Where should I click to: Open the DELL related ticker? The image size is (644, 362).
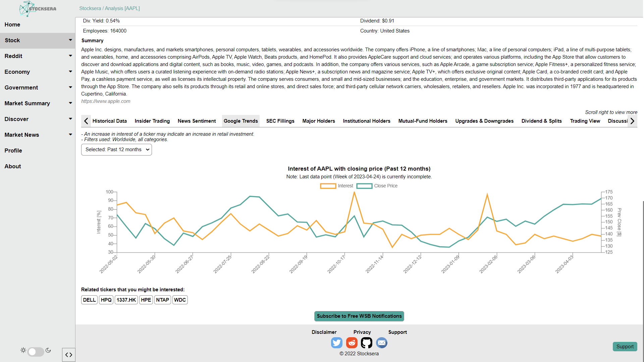(89, 300)
